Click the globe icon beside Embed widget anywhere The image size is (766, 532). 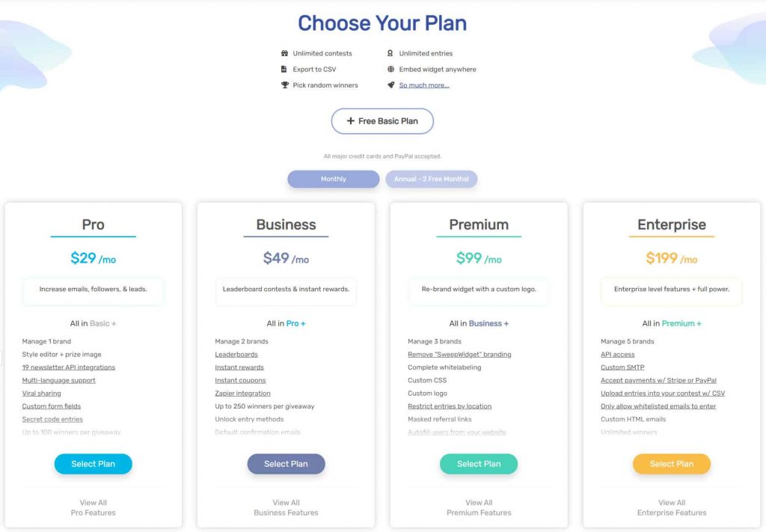[x=390, y=70]
